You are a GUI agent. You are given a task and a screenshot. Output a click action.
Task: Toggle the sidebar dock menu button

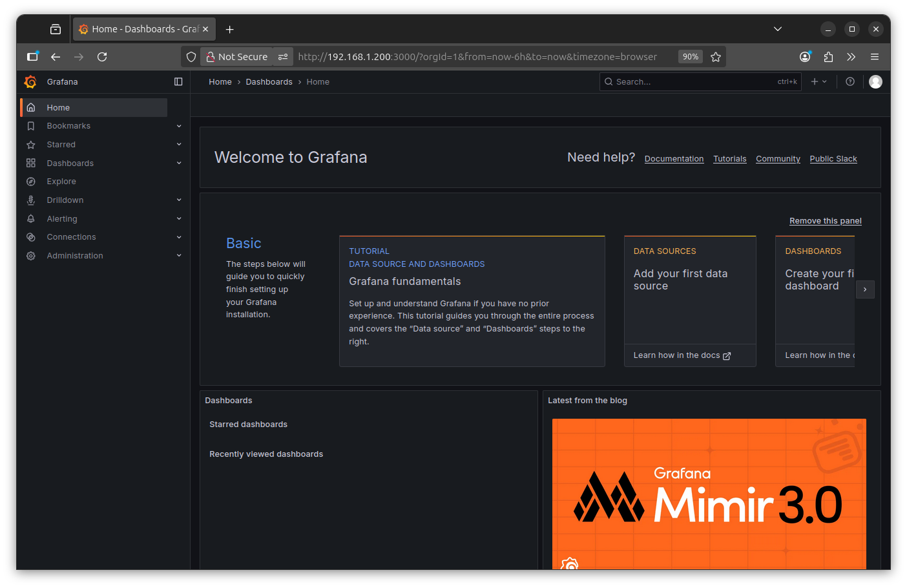tap(178, 82)
